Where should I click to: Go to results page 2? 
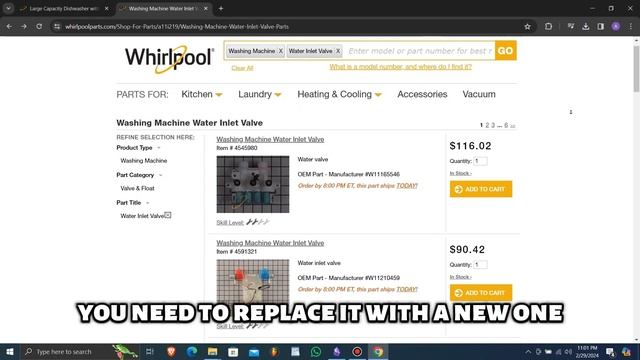487,125
